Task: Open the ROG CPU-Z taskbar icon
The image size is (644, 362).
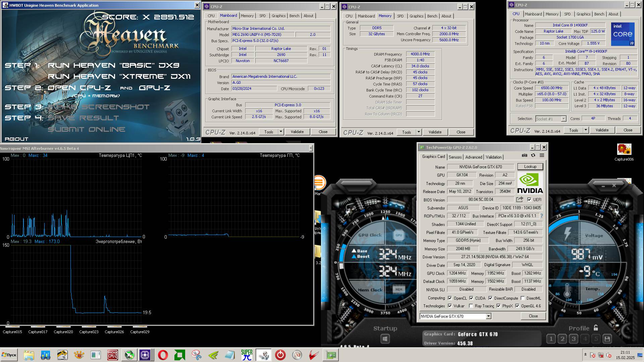Action: click(112, 355)
